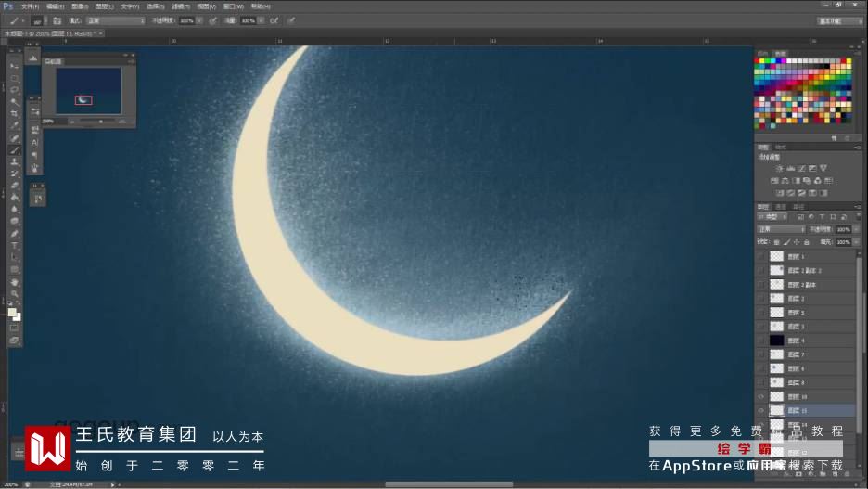Screen dimensions: 868x489
Task: Open layer blend mode dropdown in Layers panel
Action: (781, 229)
